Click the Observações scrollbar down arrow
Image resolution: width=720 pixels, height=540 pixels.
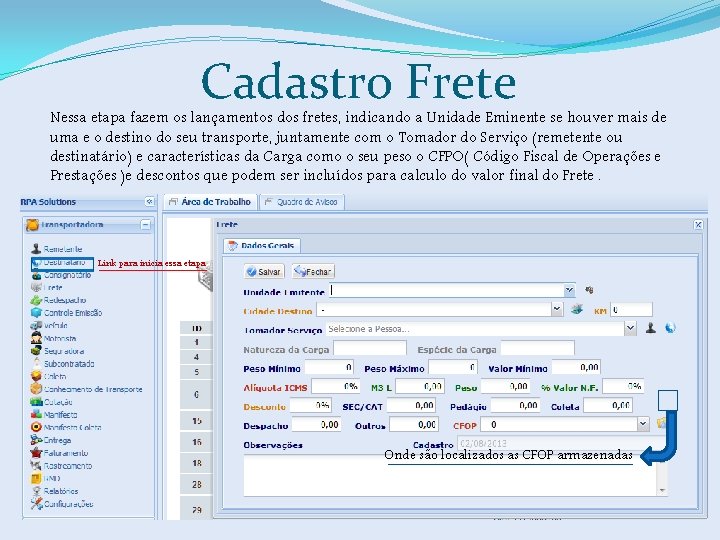click(662, 490)
